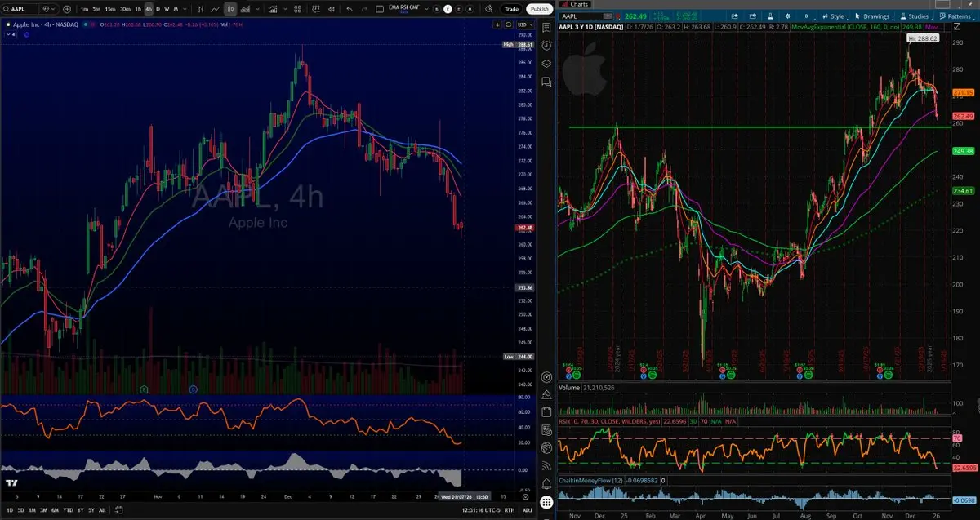Click the AAPL 3 Y 1D [NASDAQ] label

(x=590, y=27)
